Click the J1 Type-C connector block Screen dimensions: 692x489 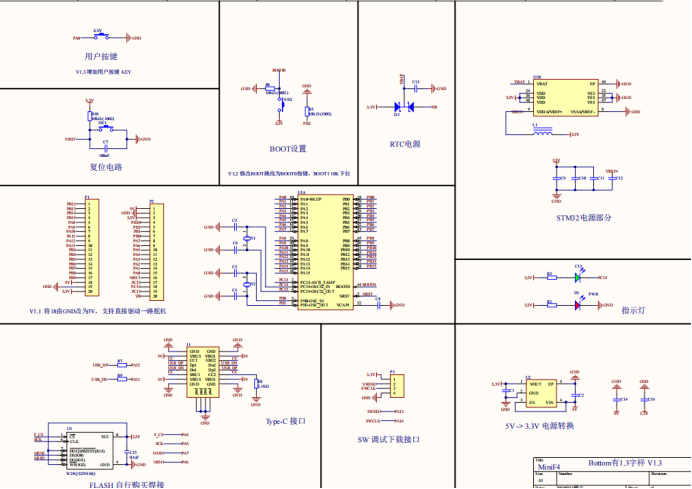coord(203,372)
